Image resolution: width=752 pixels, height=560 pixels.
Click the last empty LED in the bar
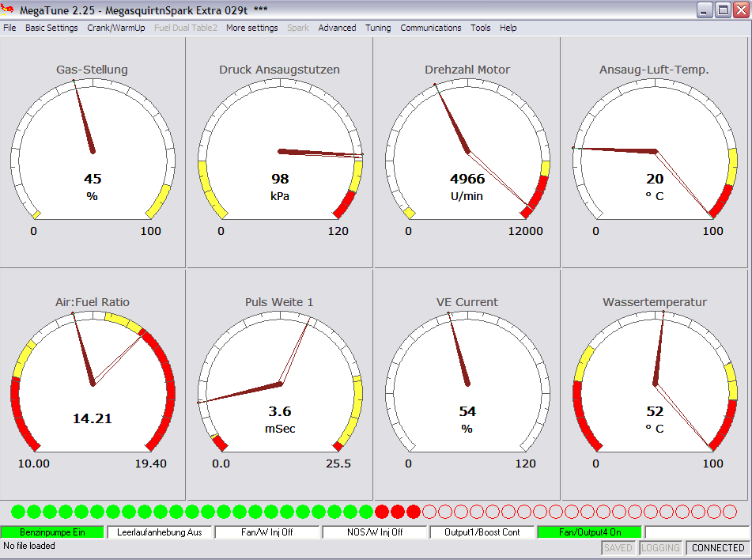point(729,512)
